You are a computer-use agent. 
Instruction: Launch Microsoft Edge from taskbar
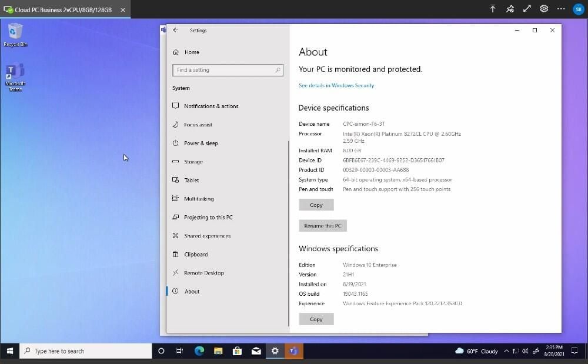(199, 351)
